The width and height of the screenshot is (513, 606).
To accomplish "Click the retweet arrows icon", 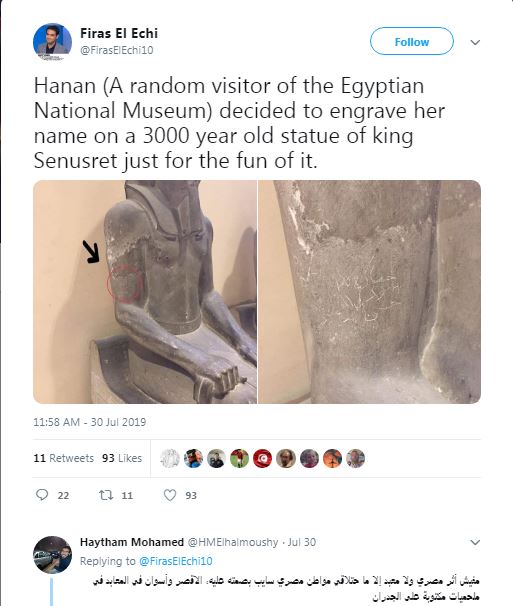I will coord(105,495).
